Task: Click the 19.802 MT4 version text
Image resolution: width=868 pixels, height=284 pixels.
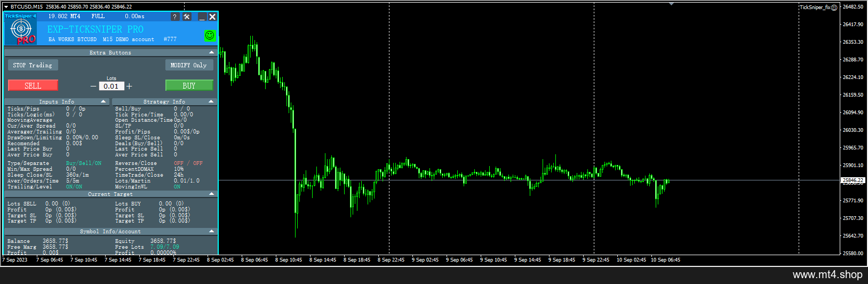Action: 64,17
